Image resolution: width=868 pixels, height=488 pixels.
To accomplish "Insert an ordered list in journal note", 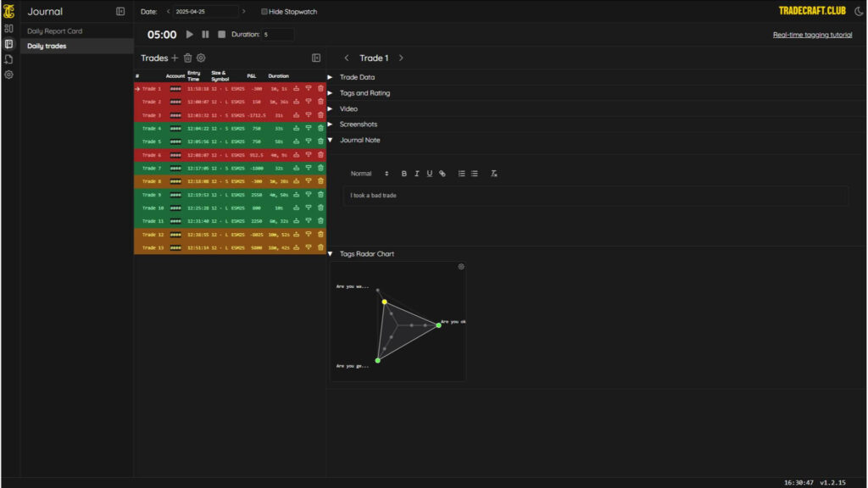I will (461, 174).
